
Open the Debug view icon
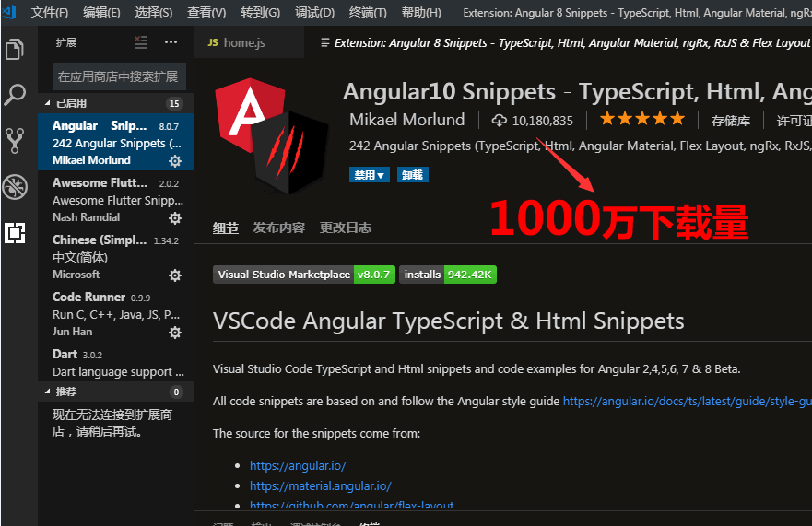[15, 187]
